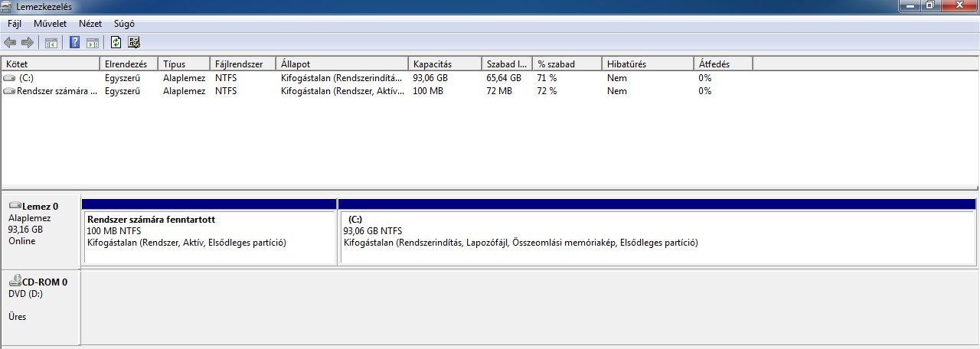The width and height of the screenshot is (980, 349).
Task: Sort by the Szabad l... column header
Action: point(507,64)
